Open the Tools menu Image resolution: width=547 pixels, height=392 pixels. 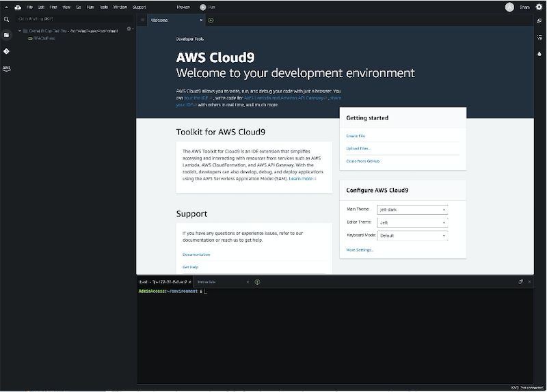(104, 7)
